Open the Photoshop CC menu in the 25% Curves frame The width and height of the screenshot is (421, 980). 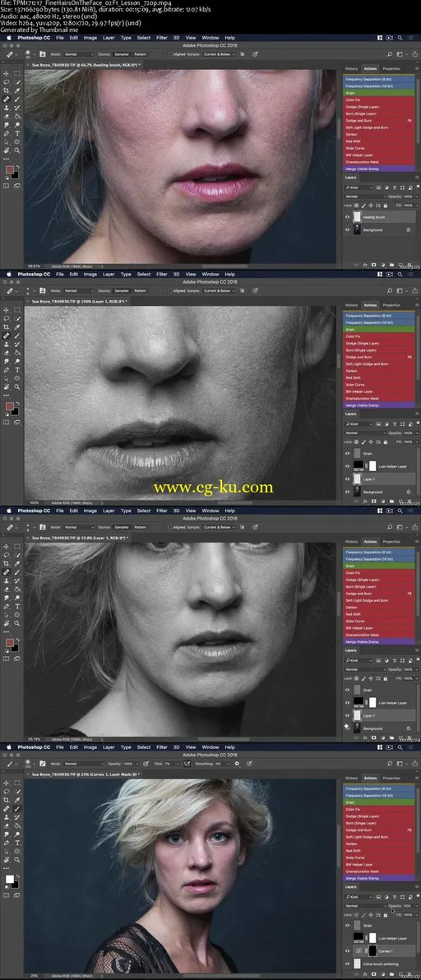click(x=34, y=747)
